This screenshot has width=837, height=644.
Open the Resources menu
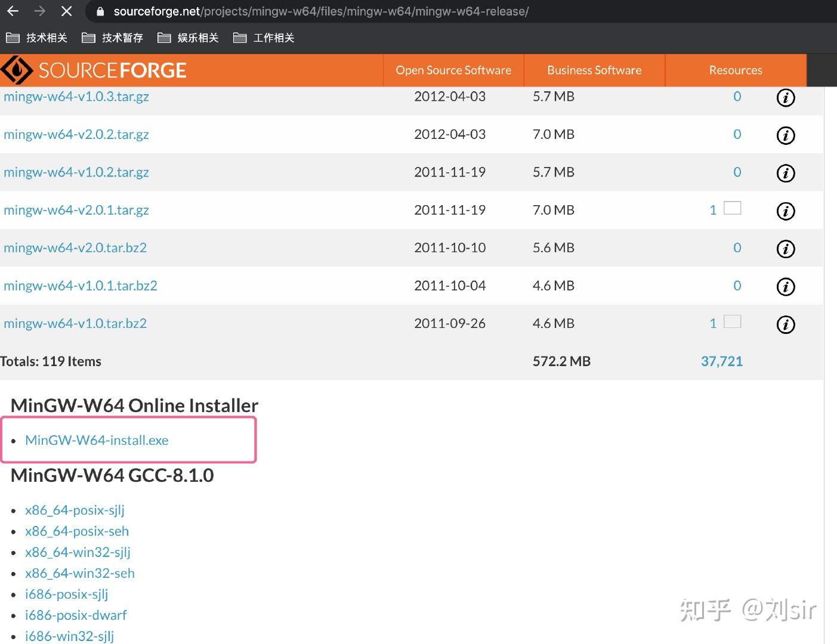tap(736, 70)
